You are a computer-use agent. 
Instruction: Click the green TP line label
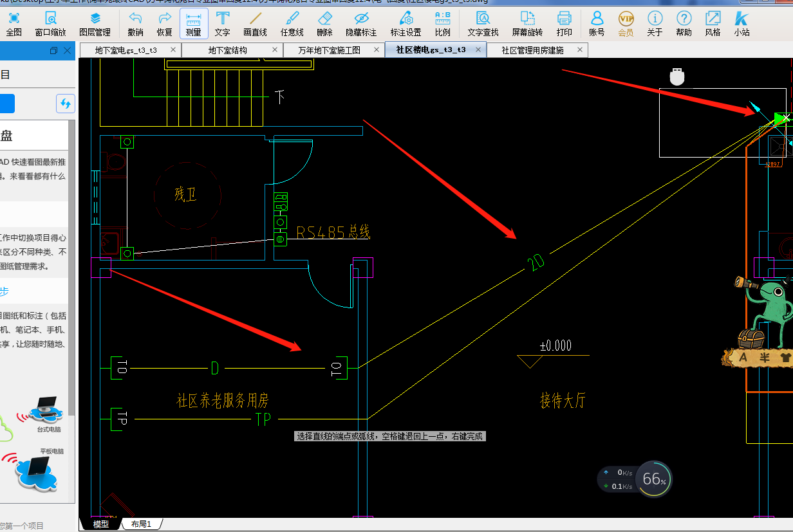(263, 419)
